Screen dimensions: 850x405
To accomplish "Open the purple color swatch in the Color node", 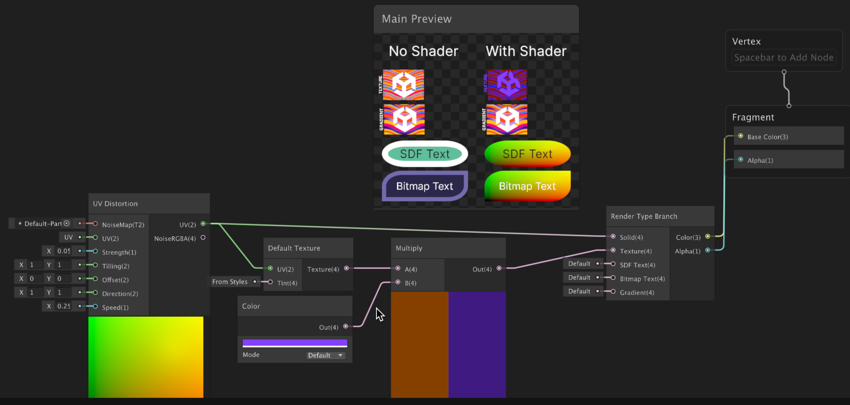I will click(x=295, y=343).
